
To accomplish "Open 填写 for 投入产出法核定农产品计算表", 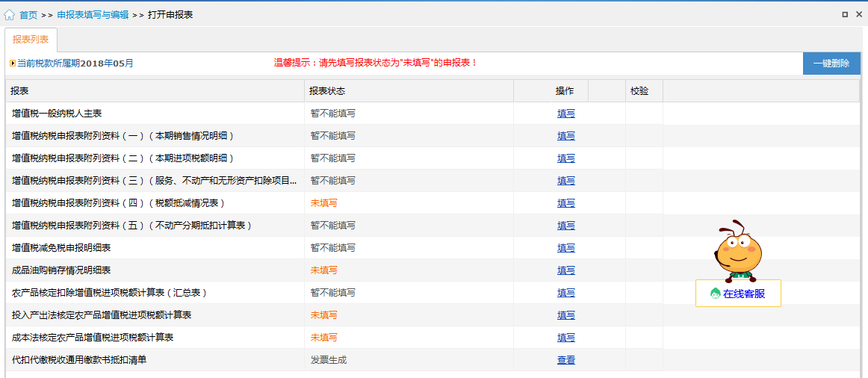I will click(x=565, y=315).
